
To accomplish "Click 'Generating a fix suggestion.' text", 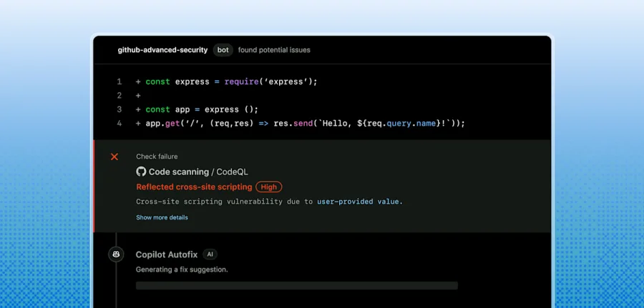I will (182, 269).
